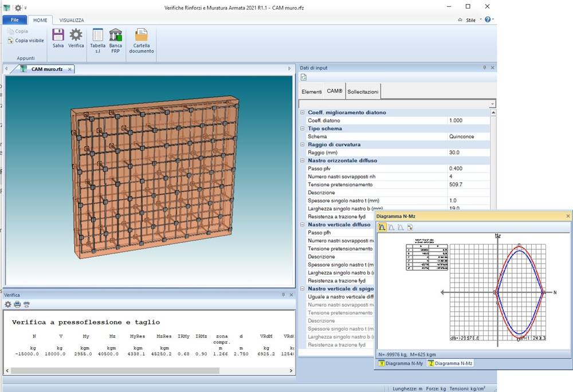Switch to the VISUALIZZA ribbon tab
Image resolution: width=573 pixels, height=392 pixels.
[x=72, y=20]
